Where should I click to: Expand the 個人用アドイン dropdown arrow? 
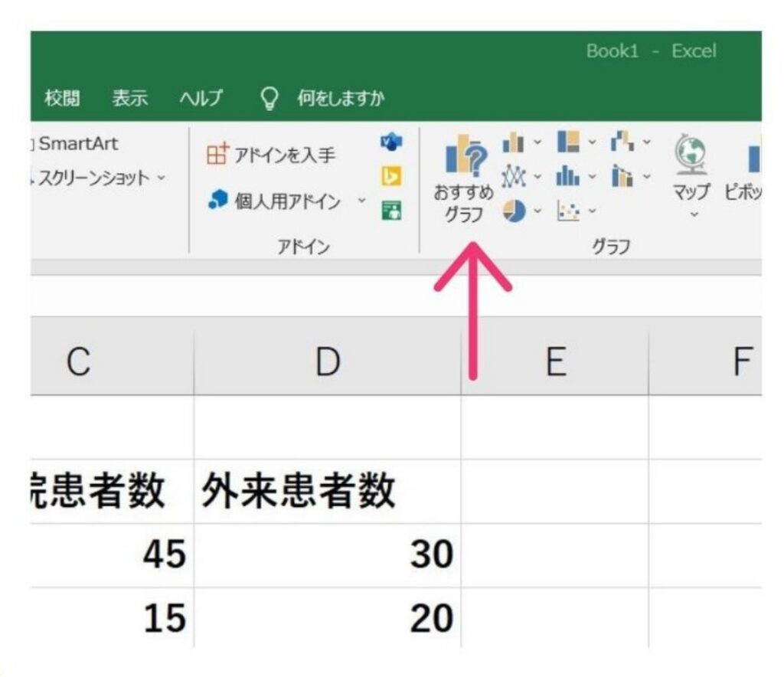pyautogui.click(x=361, y=201)
